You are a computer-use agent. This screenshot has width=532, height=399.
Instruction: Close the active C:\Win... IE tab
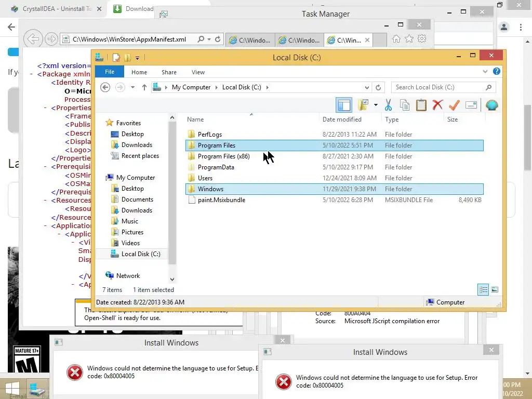tap(367, 40)
